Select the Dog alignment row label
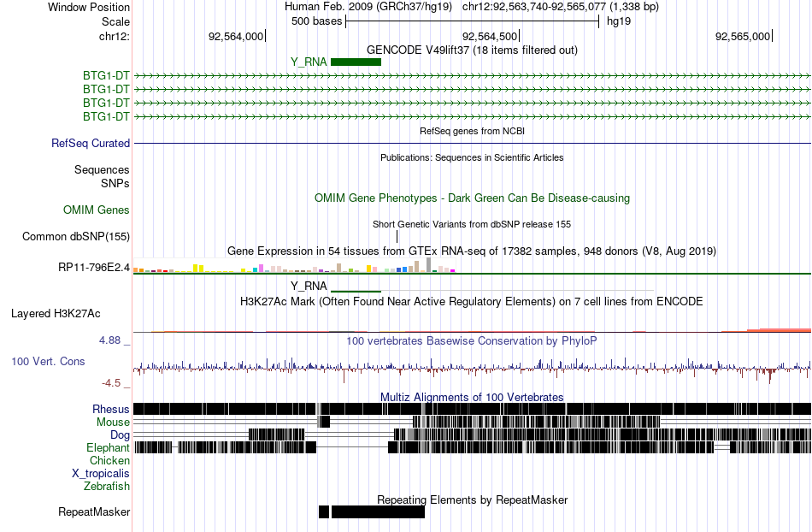Viewport: 812px width, 532px height. tap(120, 434)
